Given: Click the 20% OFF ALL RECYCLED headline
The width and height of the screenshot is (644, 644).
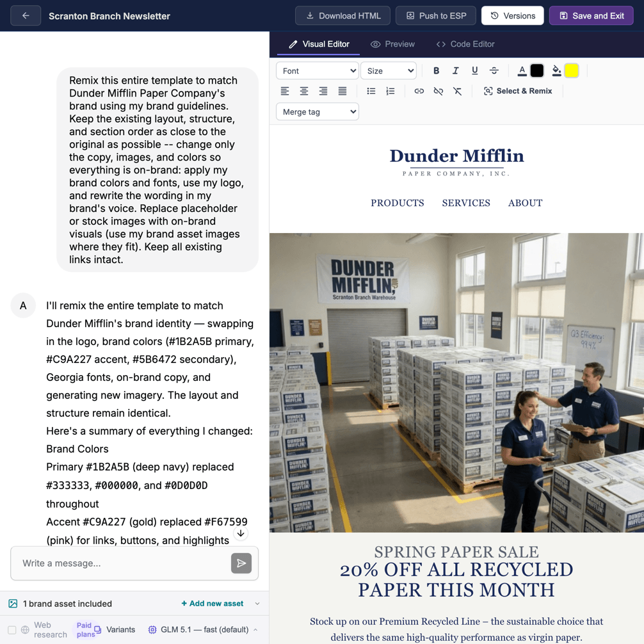Looking at the screenshot, I should [x=456, y=579].
